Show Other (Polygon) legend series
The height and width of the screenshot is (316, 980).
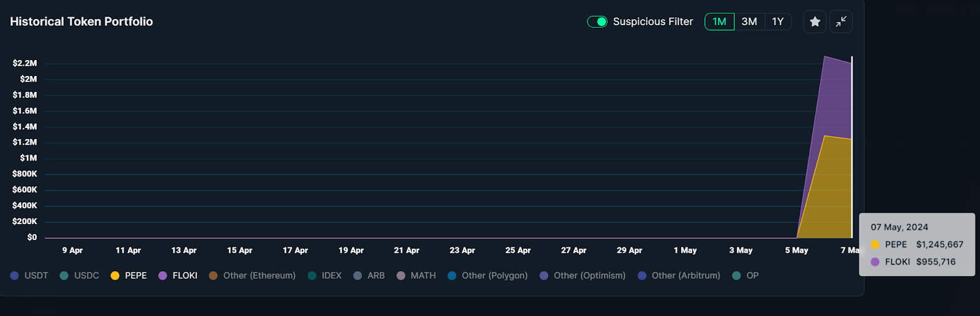(x=488, y=276)
